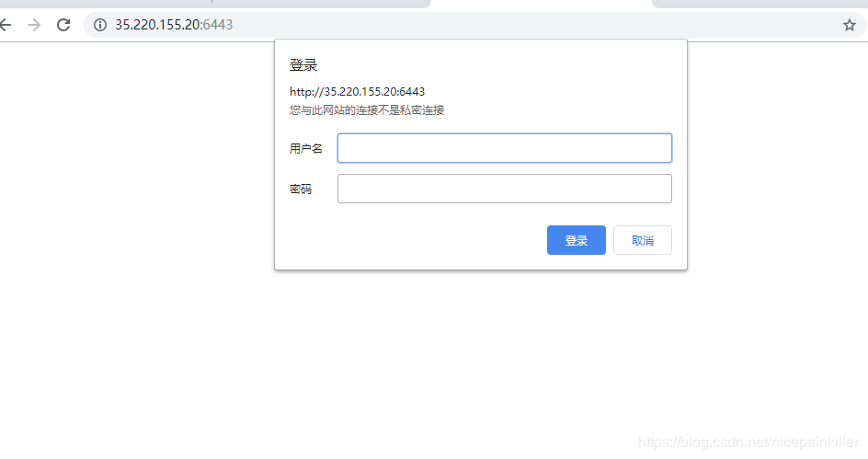Bookmark this page with the star icon
This screenshot has height=459, width=868.
pyautogui.click(x=850, y=25)
